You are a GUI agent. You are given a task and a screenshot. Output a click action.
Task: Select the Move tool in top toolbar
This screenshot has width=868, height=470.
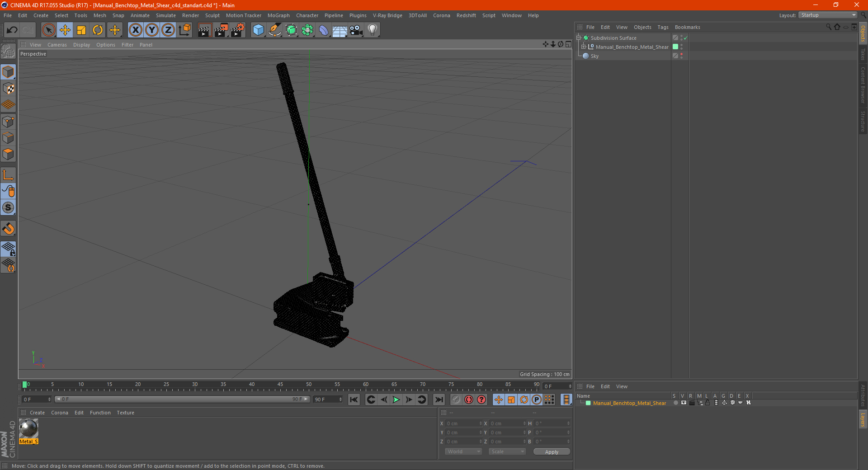click(65, 30)
